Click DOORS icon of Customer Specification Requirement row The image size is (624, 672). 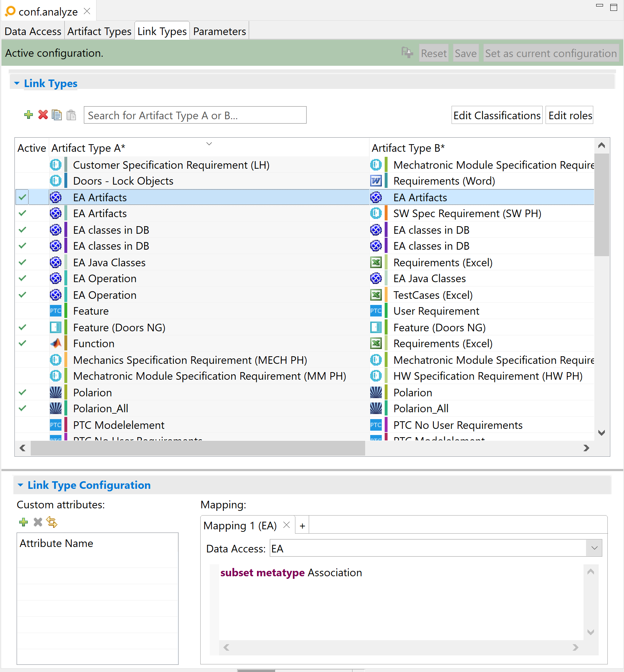tap(55, 165)
